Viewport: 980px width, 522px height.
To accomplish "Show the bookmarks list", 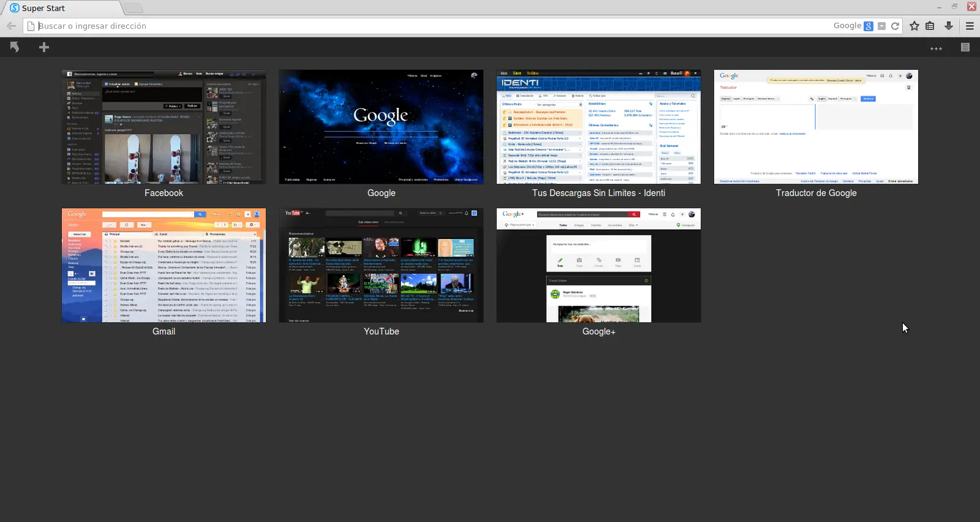I will (x=930, y=26).
